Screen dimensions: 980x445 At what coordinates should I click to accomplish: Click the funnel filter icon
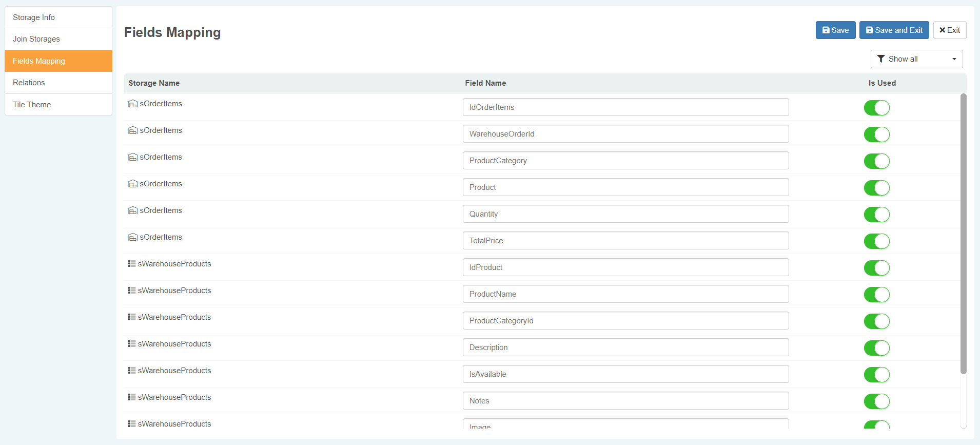click(881, 59)
